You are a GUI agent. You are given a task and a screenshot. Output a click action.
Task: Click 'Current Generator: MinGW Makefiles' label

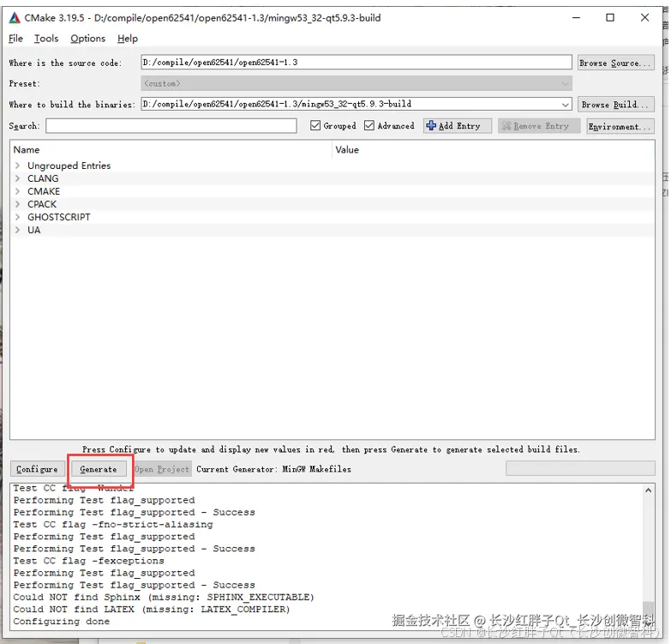click(274, 469)
